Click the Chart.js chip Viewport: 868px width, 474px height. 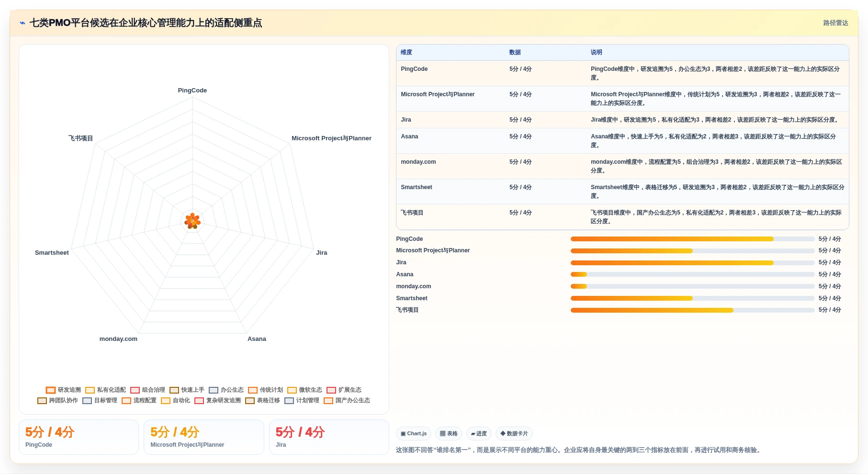414,434
